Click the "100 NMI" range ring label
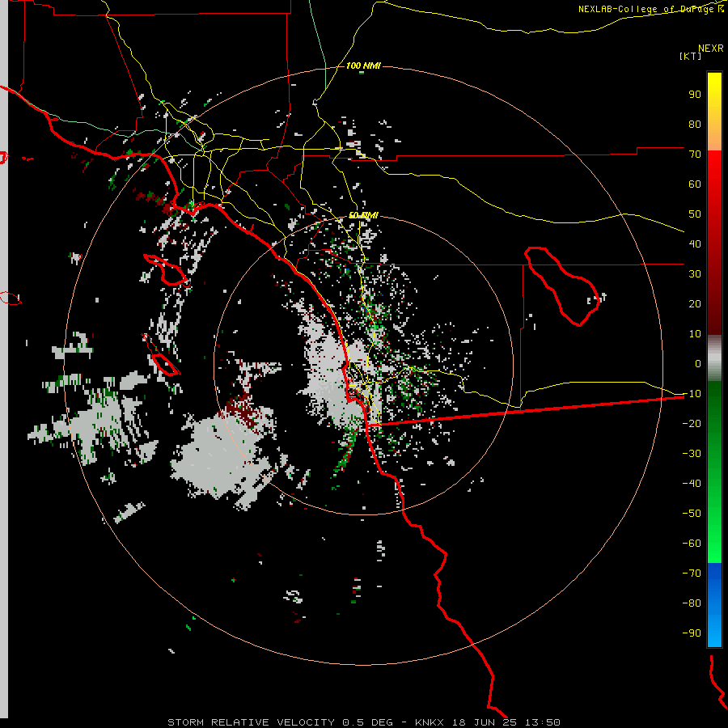The height and width of the screenshot is (728, 728). [363, 66]
